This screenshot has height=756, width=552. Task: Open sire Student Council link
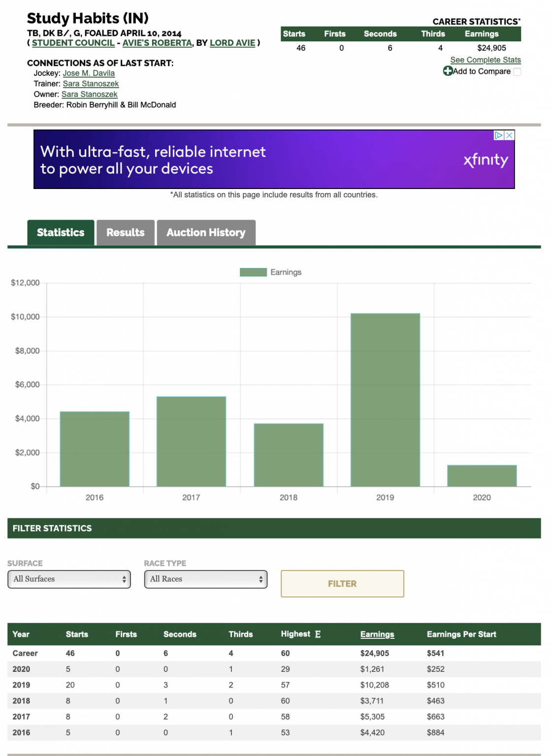73,43
